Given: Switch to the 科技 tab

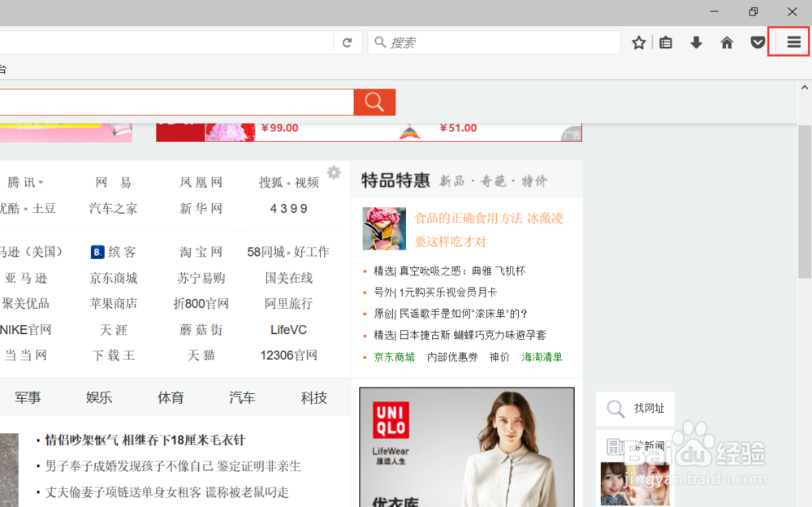Looking at the screenshot, I should click(x=313, y=397).
